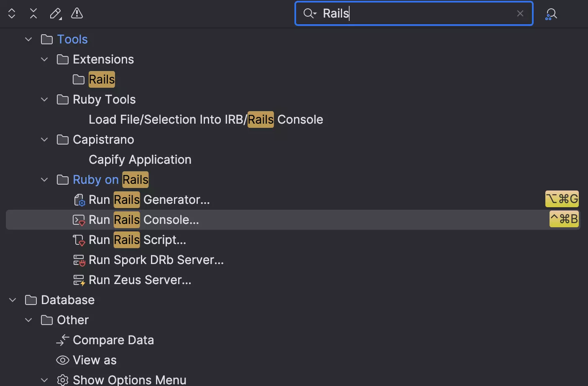Select Capify Application action
Viewport: 588px width, 386px height.
pos(140,160)
